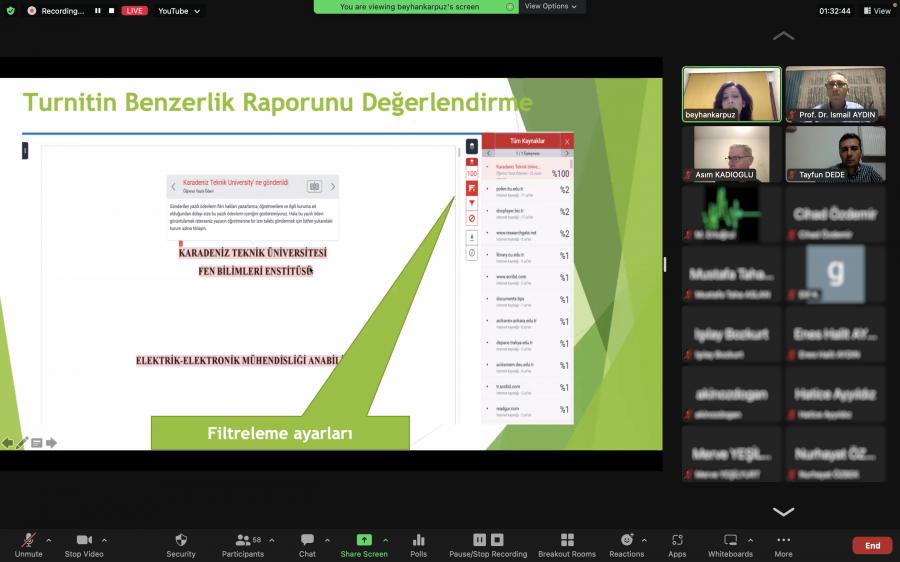Image resolution: width=900 pixels, height=562 pixels.
Task: Close the Tüm Kaynaklar sources panel
Action: (567, 141)
